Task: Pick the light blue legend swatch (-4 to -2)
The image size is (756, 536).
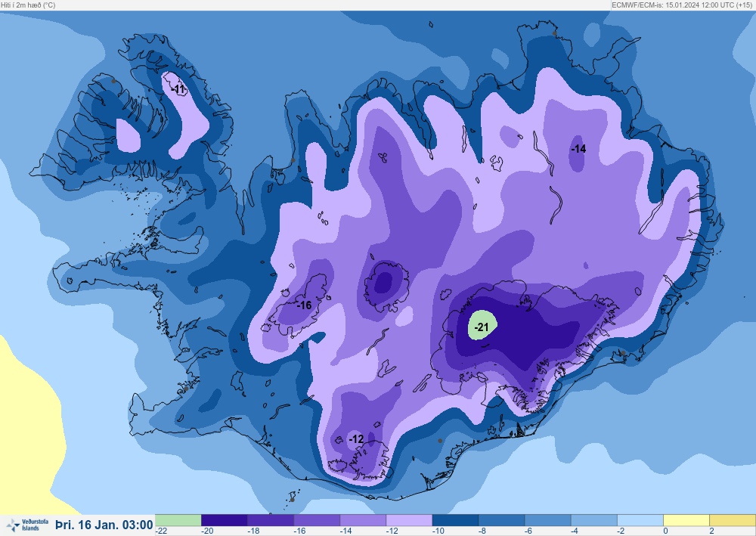Action: (x=594, y=520)
